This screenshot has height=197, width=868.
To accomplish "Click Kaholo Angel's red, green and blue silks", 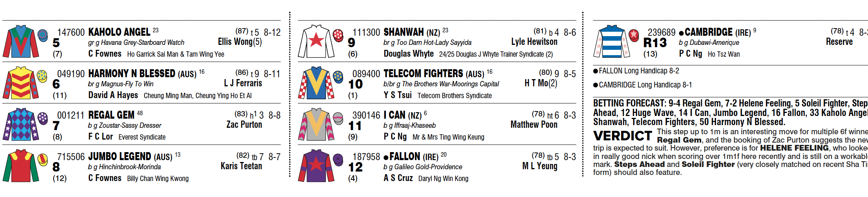I will (x=21, y=41).
